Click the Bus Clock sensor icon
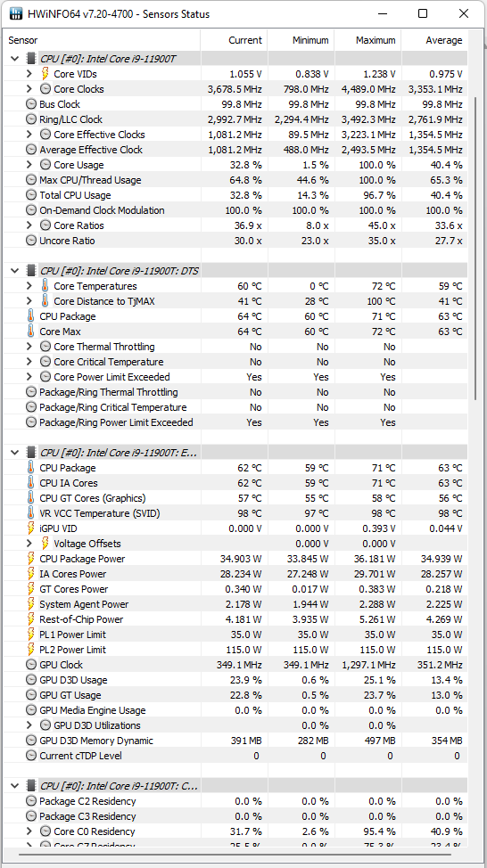The image size is (487, 868). coord(31,104)
